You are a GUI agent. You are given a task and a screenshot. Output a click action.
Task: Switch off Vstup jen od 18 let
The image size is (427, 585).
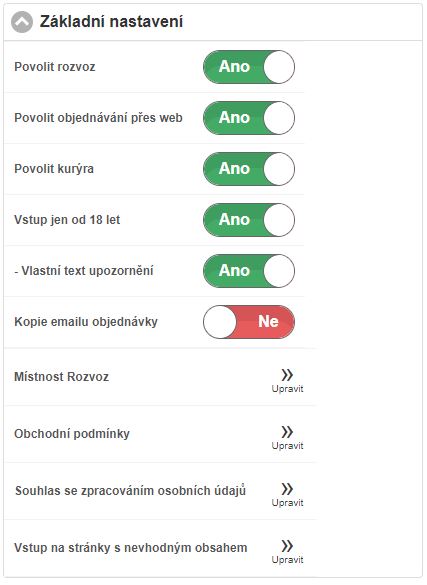[x=249, y=220]
